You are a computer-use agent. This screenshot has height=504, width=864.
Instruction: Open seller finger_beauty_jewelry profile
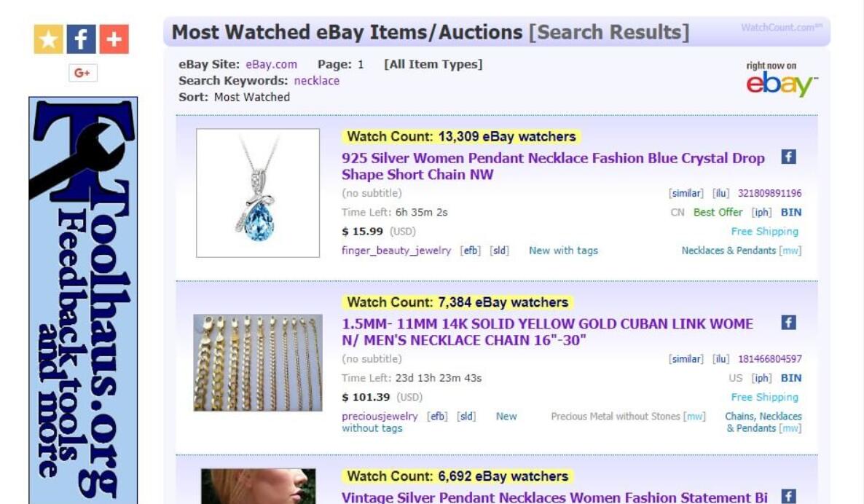tap(396, 251)
